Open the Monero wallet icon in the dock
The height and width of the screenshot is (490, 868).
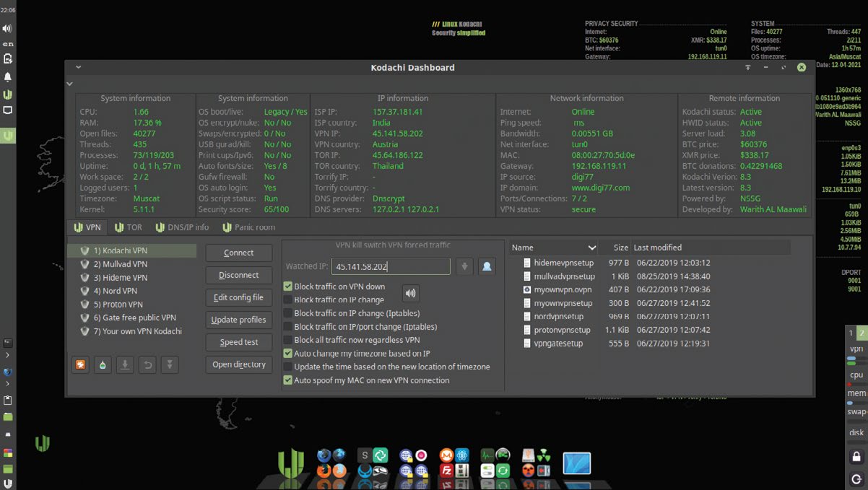(446, 455)
